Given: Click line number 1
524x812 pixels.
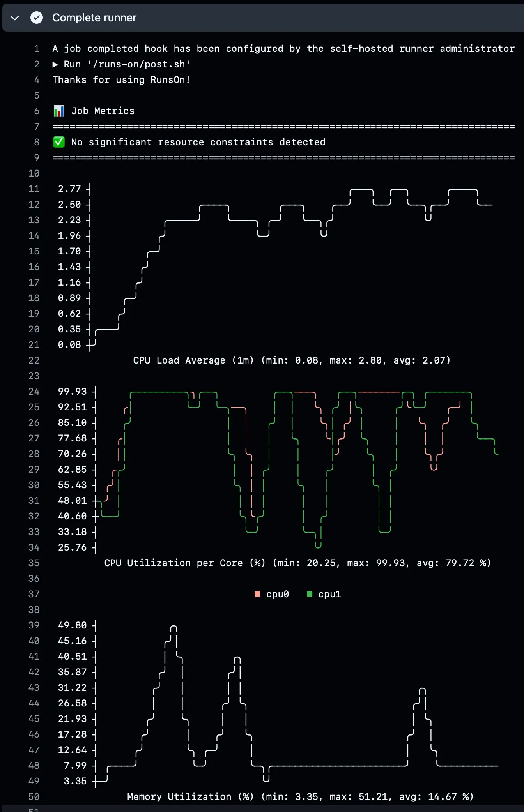Looking at the screenshot, I should (x=37, y=49).
